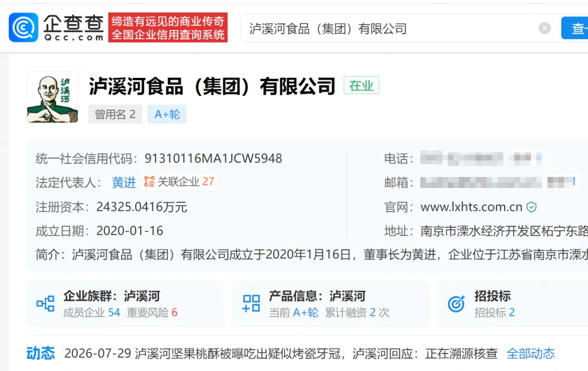Viewport: 588px width, 371px height.
Task: Open the 招投标 card title
Action: pos(492,296)
